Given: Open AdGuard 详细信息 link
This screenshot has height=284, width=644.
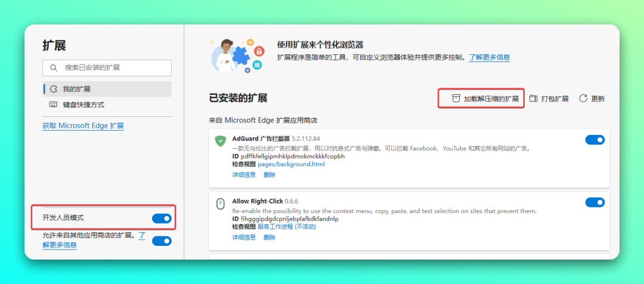Looking at the screenshot, I should tap(244, 175).
